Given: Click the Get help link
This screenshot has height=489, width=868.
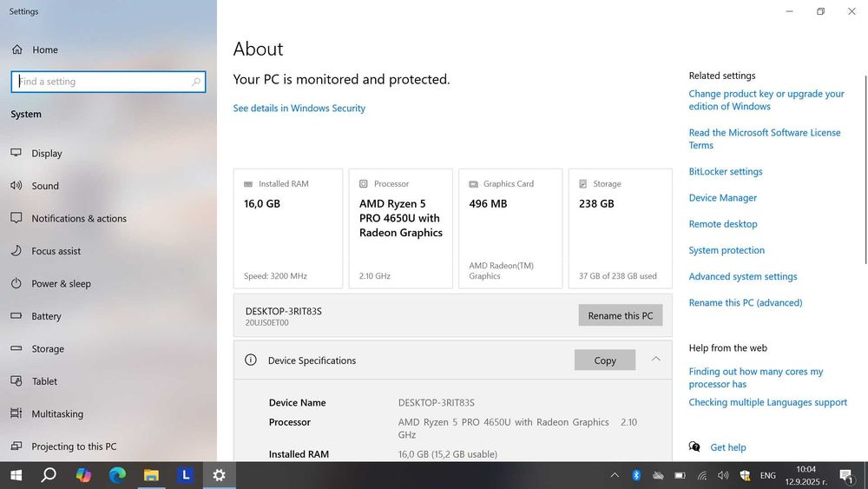Looking at the screenshot, I should tap(728, 447).
